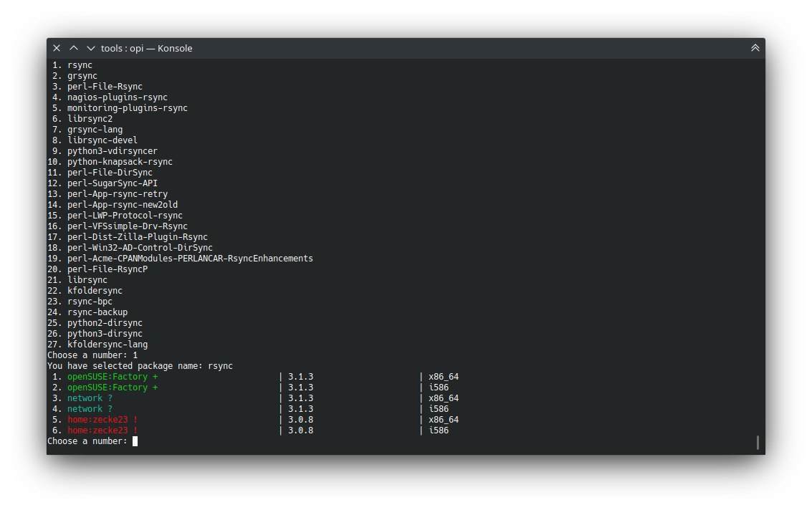Click version '3.0.8' on row 5

[x=301, y=420]
